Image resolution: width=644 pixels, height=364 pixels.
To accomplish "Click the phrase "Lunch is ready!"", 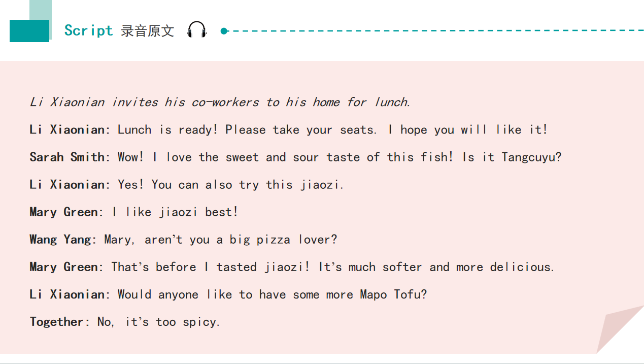I will [167, 129].
